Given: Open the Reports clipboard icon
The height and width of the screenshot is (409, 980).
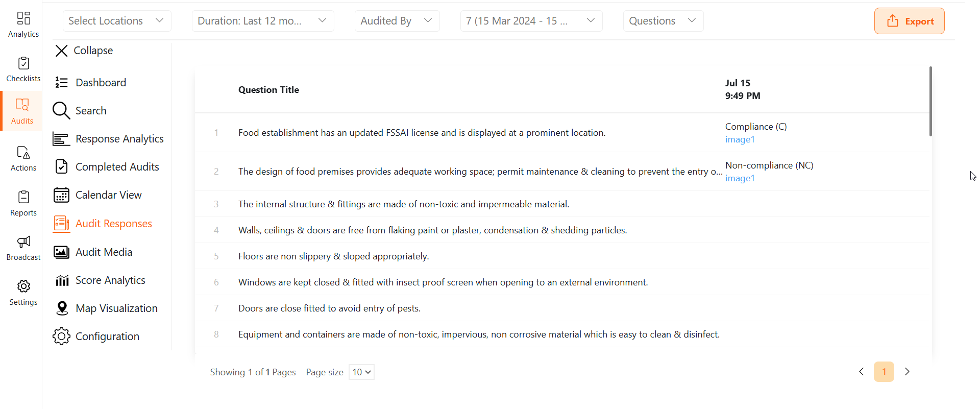Looking at the screenshot, I should (x=23, y=198).
